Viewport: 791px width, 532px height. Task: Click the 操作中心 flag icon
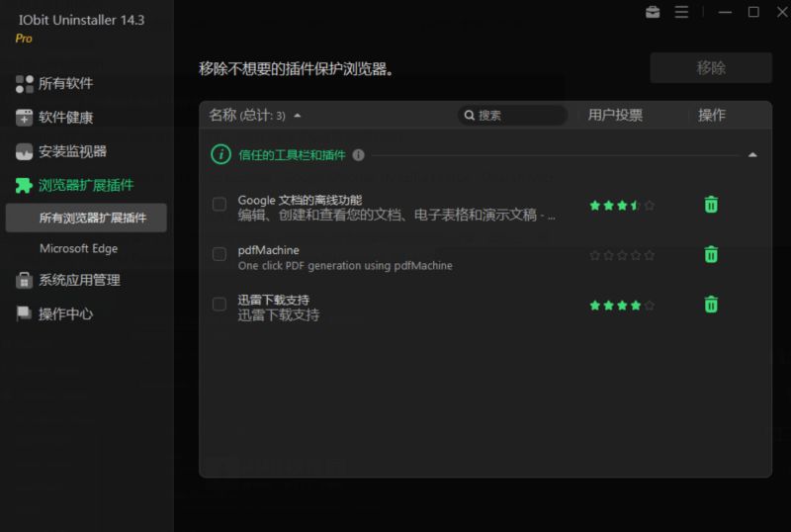coord(24,313)
